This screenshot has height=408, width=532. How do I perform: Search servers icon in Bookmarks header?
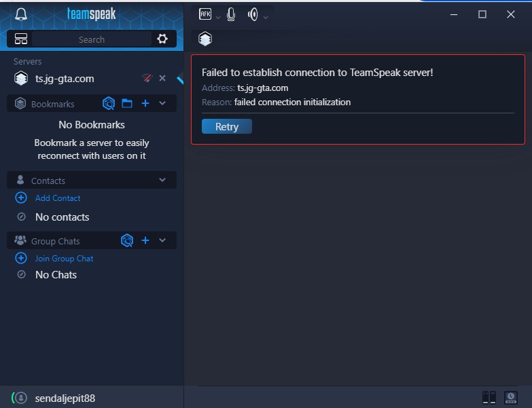[109, 103]
